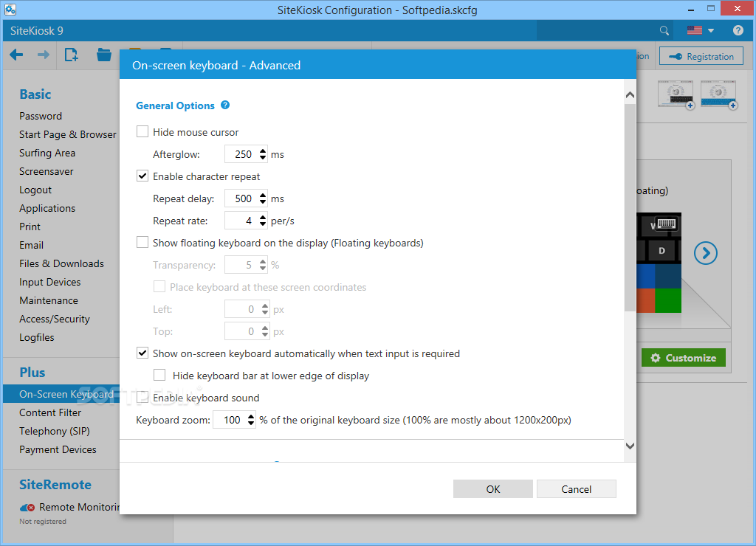Click the Left coordinate spinner arrows
The image size is (756, 546).
click(265, 309)
